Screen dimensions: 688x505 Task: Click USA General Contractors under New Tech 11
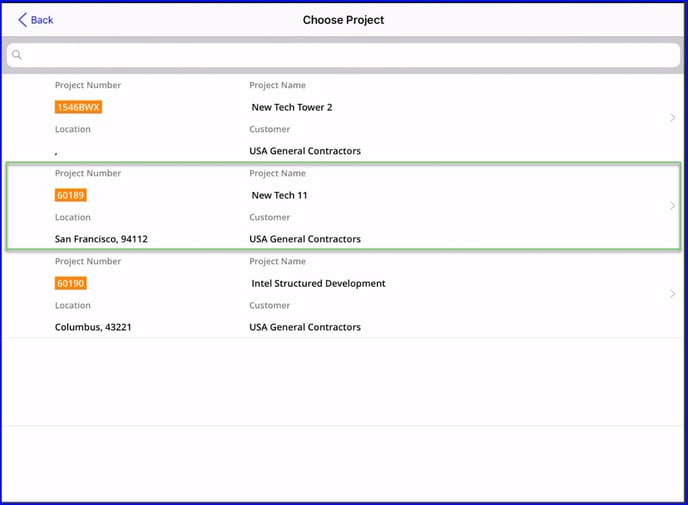tap(305, 239)
